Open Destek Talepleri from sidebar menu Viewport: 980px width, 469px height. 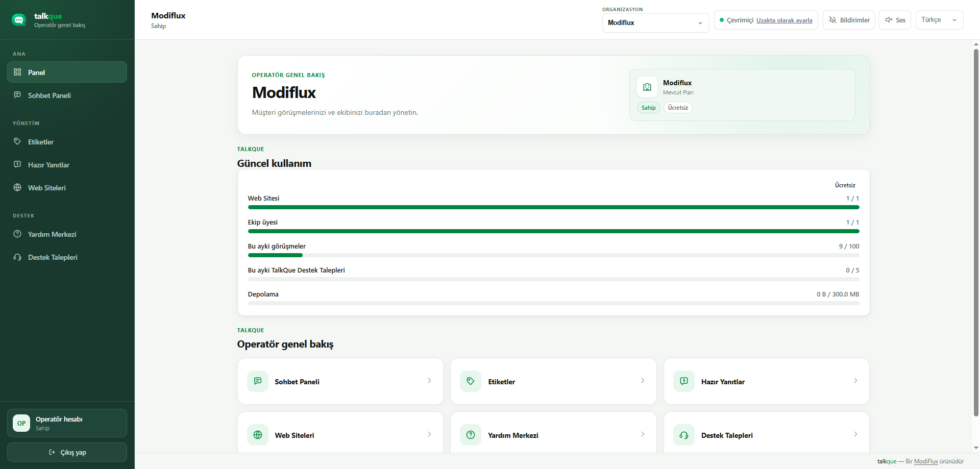(67, 257)
